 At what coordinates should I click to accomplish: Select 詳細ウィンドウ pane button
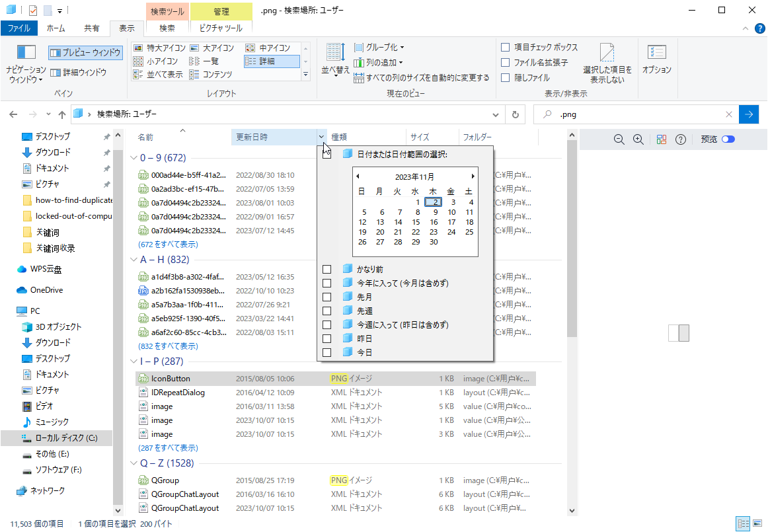[x=78, y=73]
